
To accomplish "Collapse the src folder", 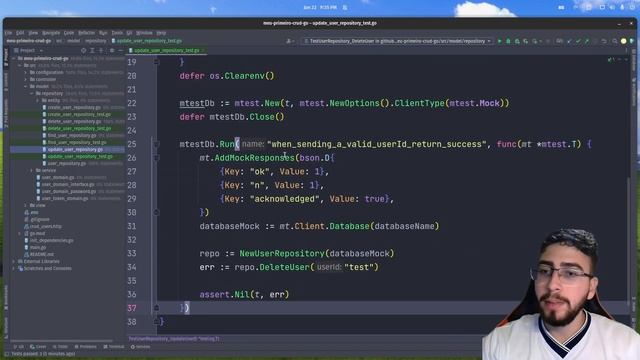I will pos(20,65).
